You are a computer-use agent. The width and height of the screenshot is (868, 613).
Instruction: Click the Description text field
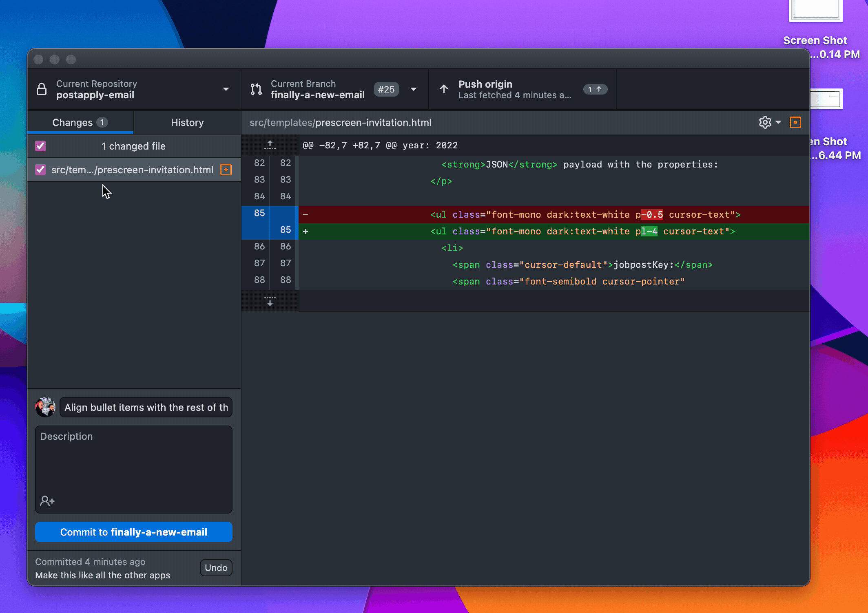[x=134, y=461]
